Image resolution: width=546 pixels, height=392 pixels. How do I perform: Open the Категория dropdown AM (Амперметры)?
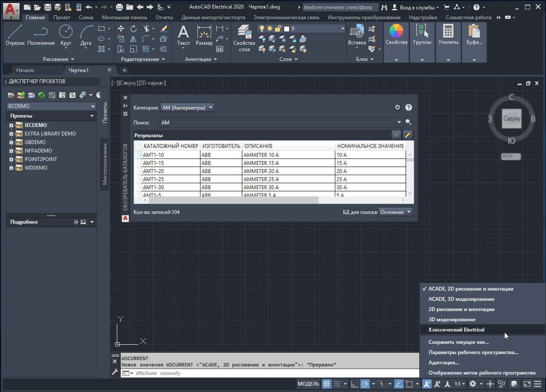click(187, 108)
